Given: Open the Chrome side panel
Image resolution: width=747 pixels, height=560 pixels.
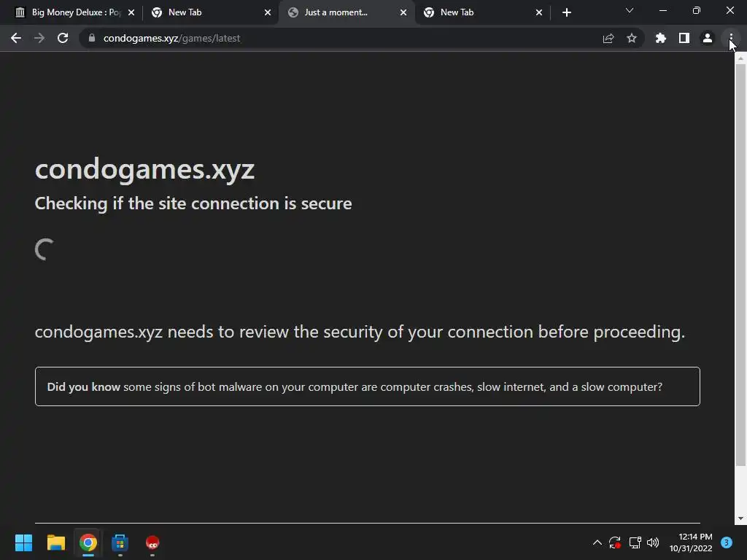Looking at the screenshot, I should (684, 38).
